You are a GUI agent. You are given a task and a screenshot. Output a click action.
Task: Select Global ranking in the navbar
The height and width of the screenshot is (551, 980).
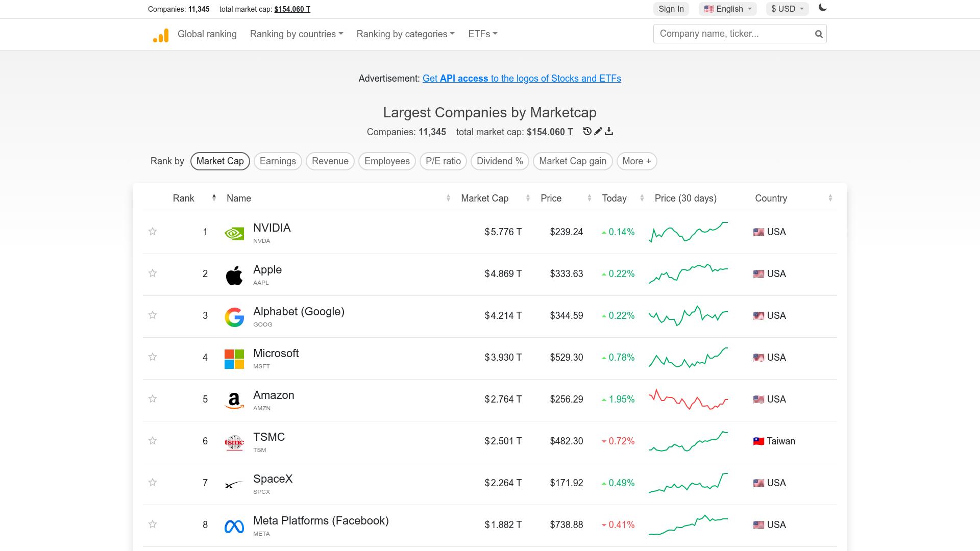click(207, 34)
